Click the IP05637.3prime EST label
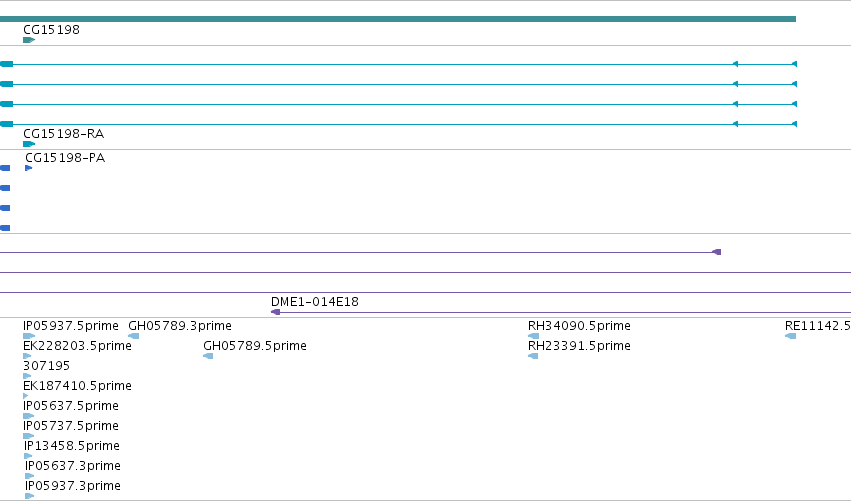The image size is (851, 501). tap(73, 466)
